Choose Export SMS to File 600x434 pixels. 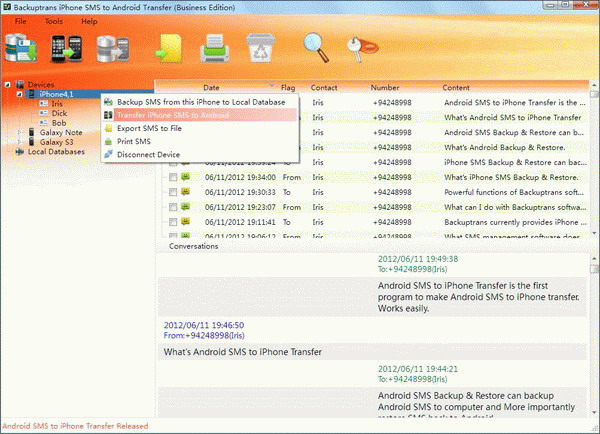click(200, 128)
